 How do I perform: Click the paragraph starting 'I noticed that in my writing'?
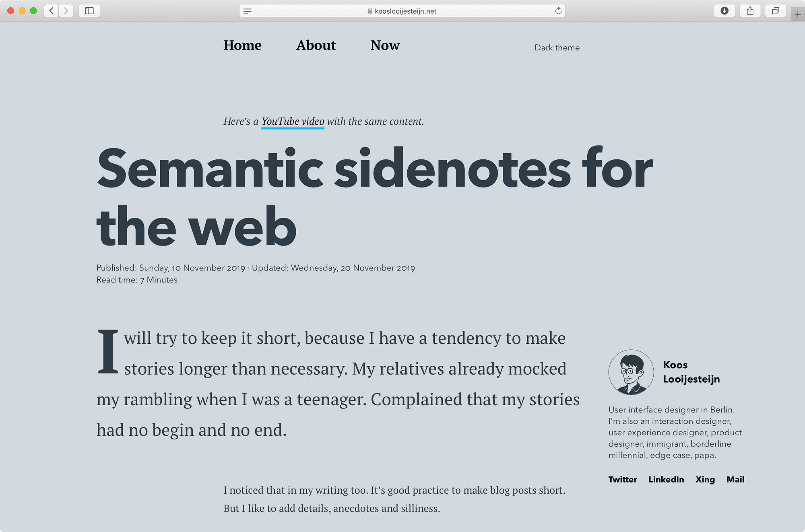pos(394,499)
